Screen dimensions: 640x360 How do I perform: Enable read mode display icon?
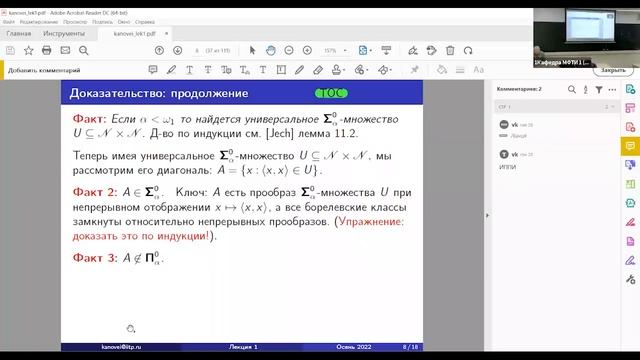(386, 51)
